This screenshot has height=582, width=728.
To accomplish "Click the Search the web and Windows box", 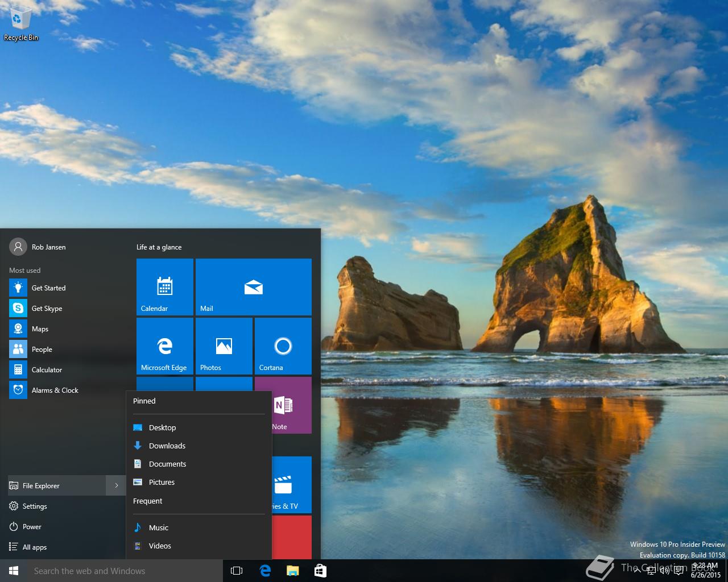I will tap(125, 571).
